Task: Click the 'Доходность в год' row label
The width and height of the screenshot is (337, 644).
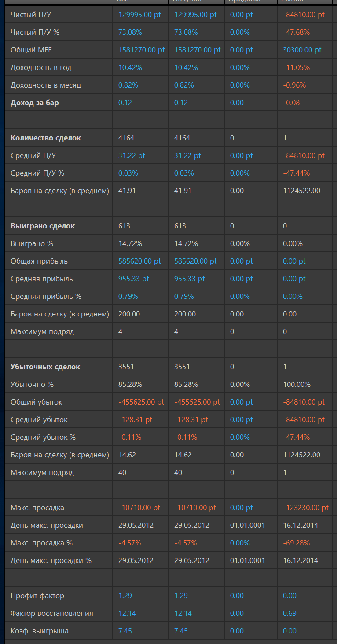Action: (x=41, y=67)
